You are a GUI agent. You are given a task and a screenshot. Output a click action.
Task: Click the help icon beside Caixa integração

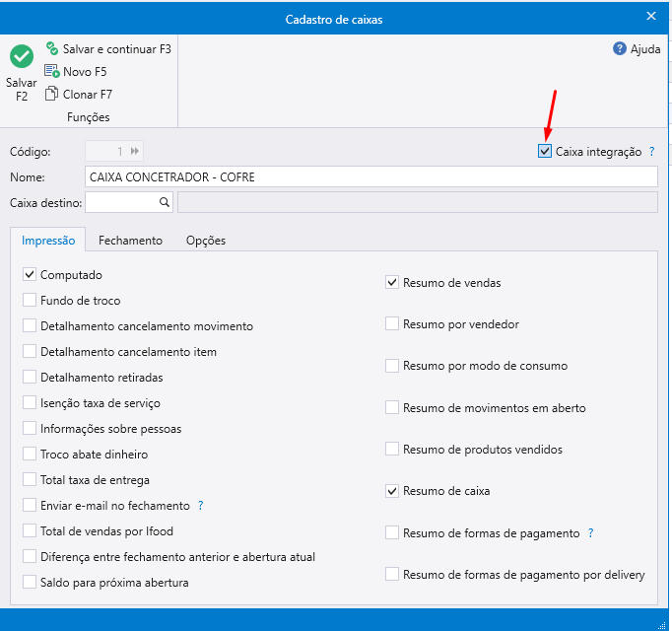click(651, 152)
